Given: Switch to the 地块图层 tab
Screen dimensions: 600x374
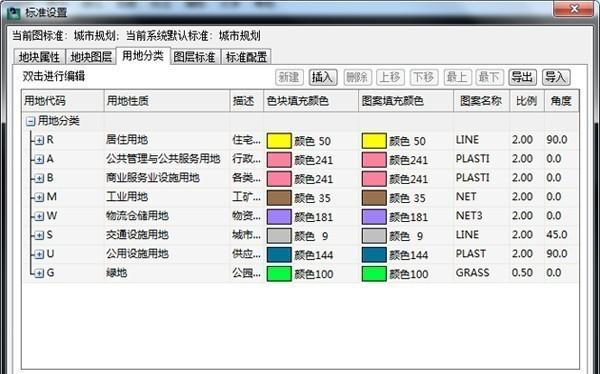Looking at the screenshot, I should pos(91,57).
